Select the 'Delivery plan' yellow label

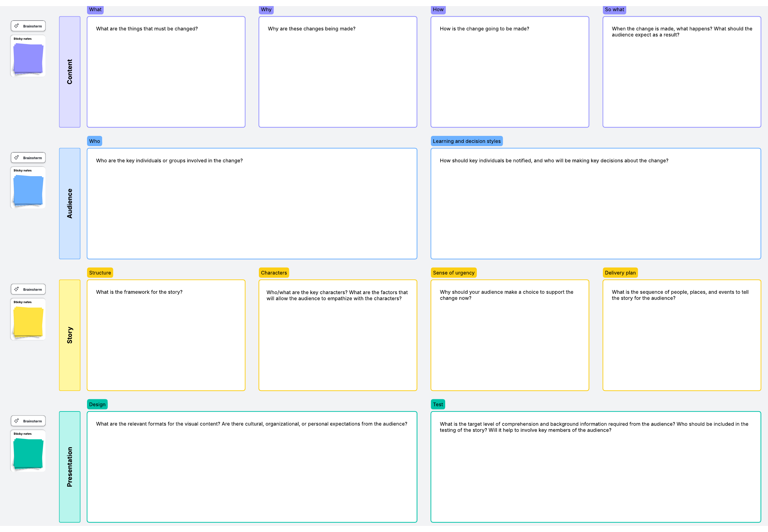620,273
